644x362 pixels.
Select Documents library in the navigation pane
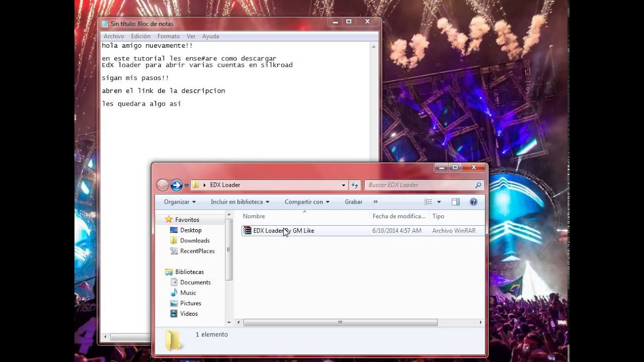pyautogui.click(x=195, y=283)
